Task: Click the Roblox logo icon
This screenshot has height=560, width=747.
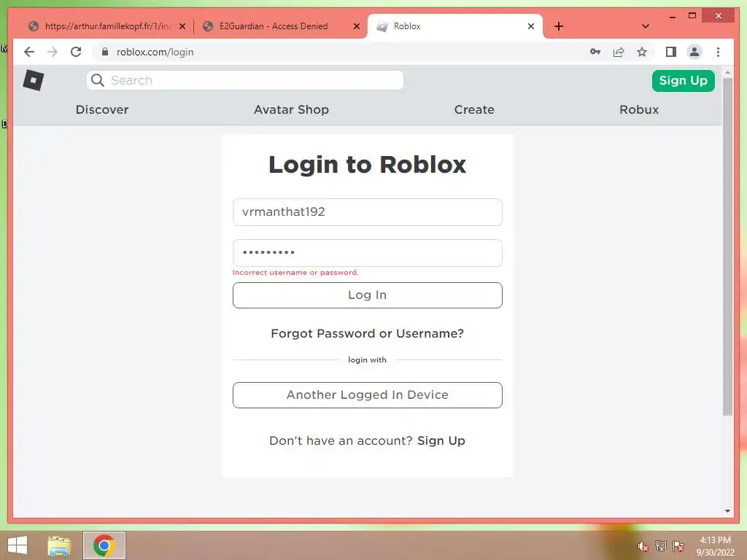Action: point(34,80)
